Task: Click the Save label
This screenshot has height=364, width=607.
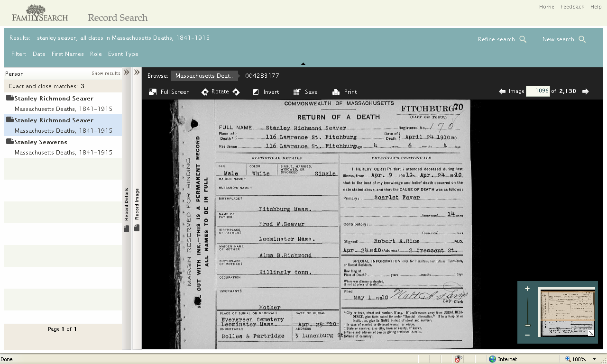Action: tap(311, 92)
